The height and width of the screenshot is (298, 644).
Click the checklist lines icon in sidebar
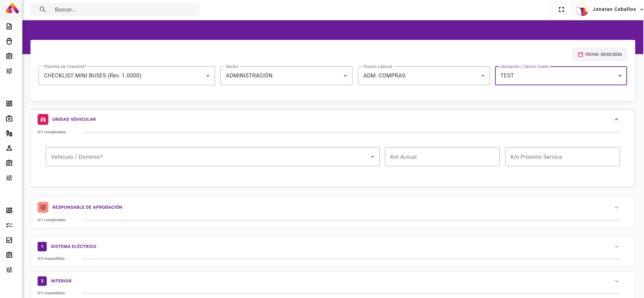pyautogui.click(x=9, y=225)
